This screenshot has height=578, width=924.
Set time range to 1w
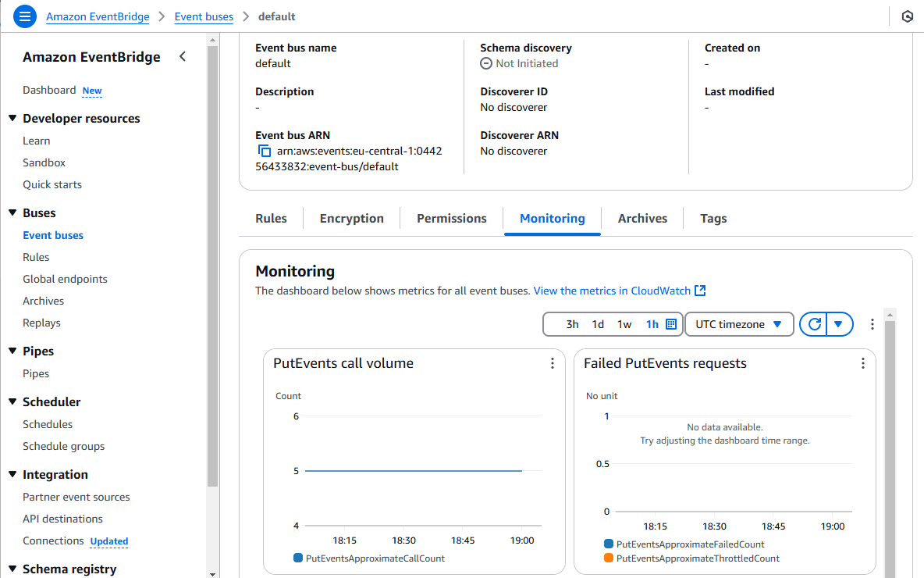coord(624,324)
